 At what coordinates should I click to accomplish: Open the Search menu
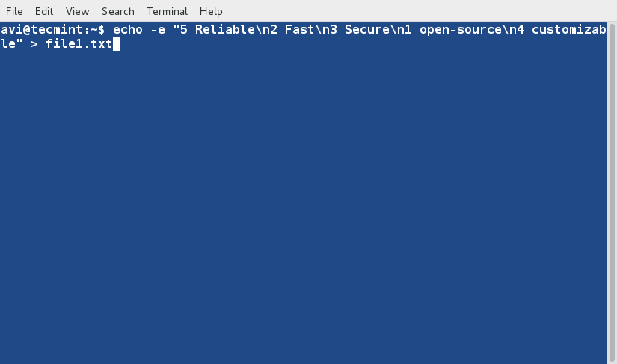pos(118,11)
